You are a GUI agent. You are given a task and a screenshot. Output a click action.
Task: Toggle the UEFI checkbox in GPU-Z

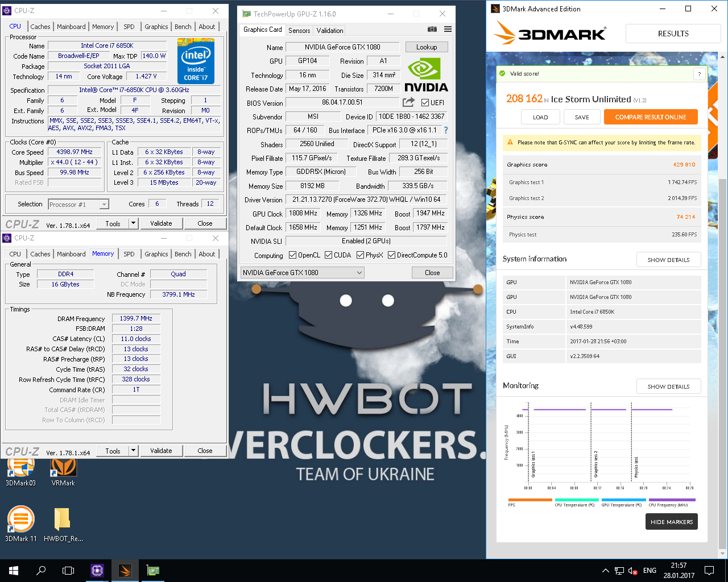[x=425, y=102]
